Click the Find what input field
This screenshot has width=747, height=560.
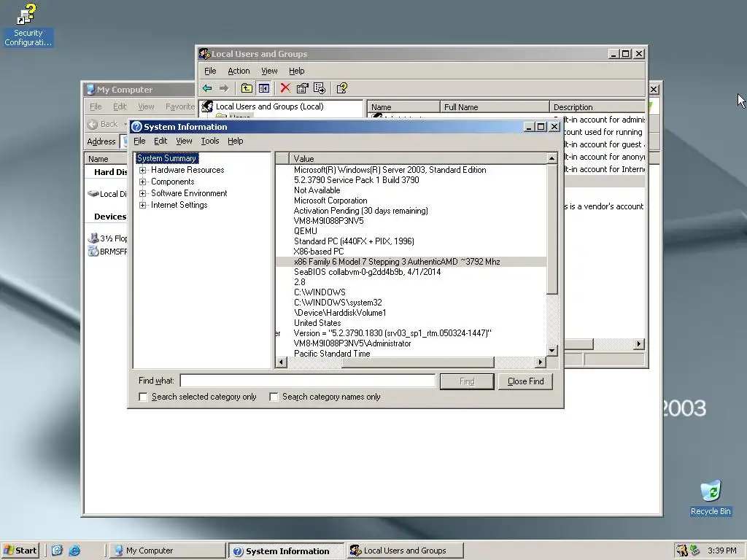coord(307,381)
